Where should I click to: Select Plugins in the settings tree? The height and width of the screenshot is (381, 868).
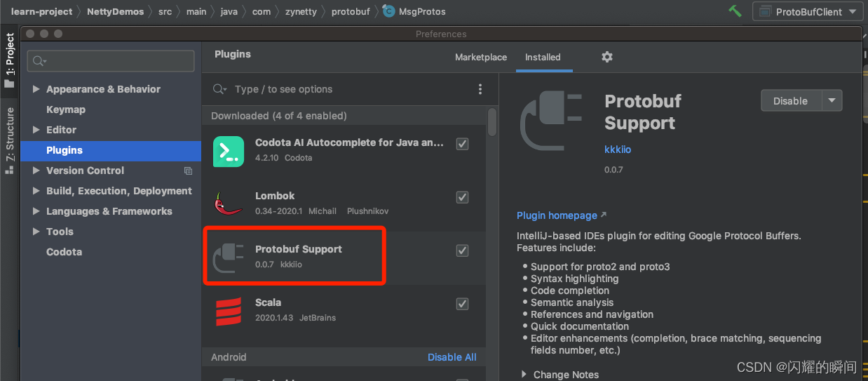pos(111,150)
